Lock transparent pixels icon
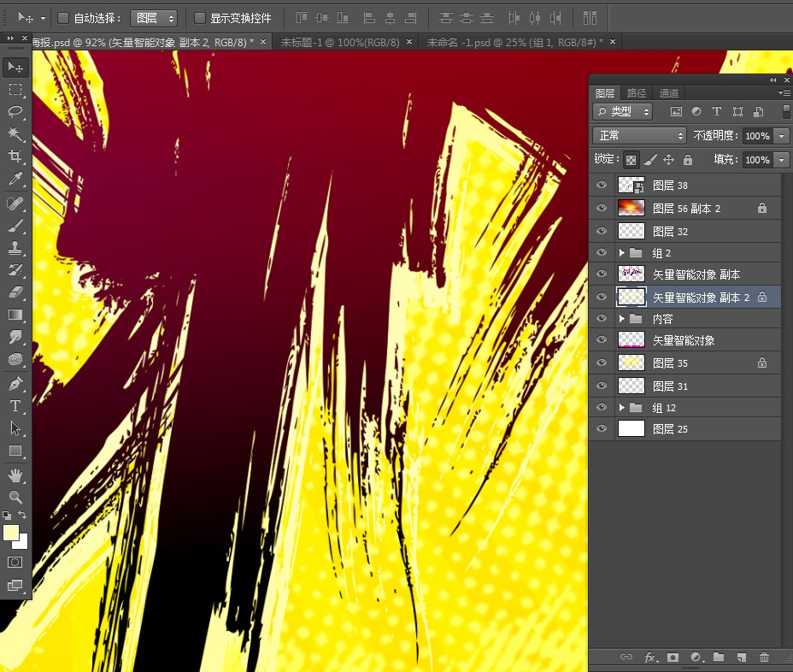Image resolution: width=793 pixels, height=672 pixels. click(631, 161)
